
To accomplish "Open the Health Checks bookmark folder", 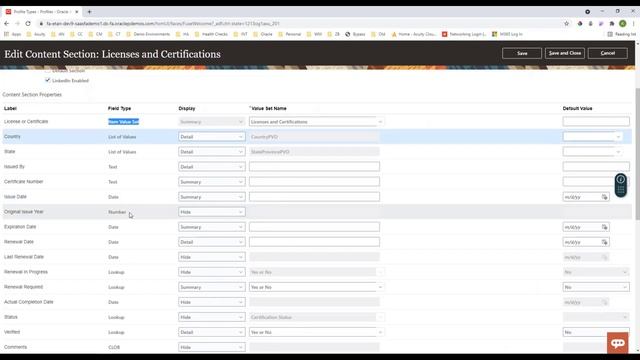I will [211, 34].
